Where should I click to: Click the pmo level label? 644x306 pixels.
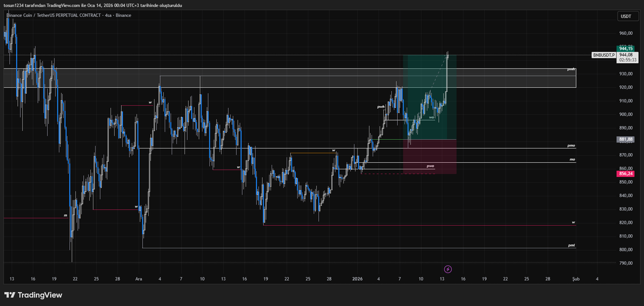(572, 146)
